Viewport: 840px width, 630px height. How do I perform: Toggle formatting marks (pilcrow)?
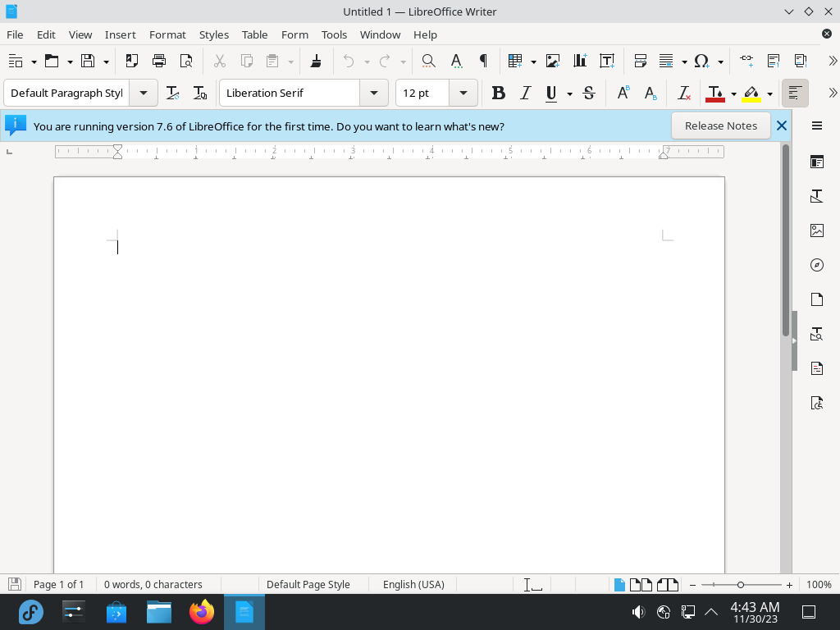[483, 61]
